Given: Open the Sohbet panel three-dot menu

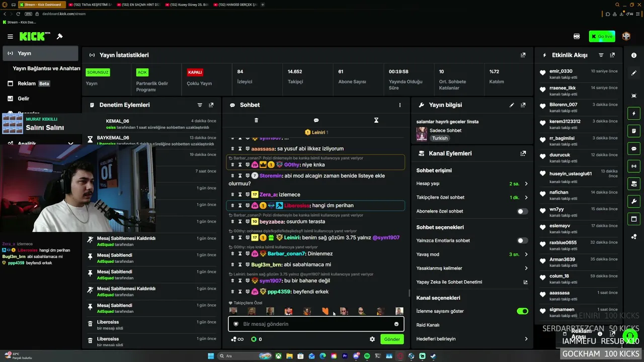Looking at the screenshot, I should [400, 105].
